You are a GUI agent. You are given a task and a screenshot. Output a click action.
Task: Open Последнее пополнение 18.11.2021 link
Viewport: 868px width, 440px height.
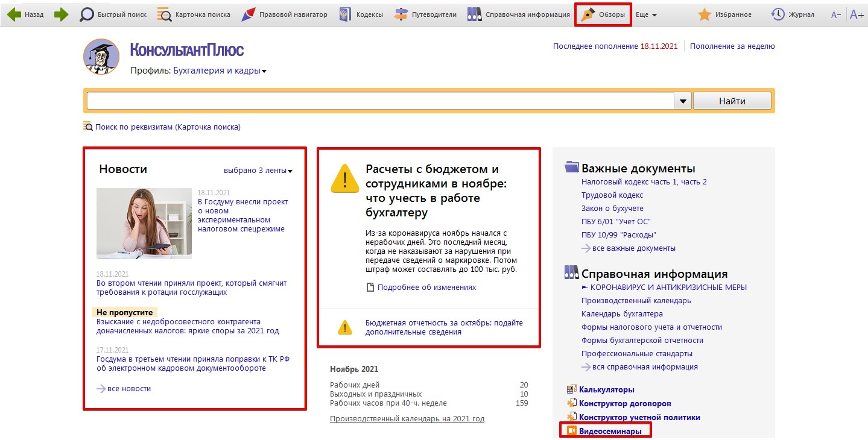point(615,46)
